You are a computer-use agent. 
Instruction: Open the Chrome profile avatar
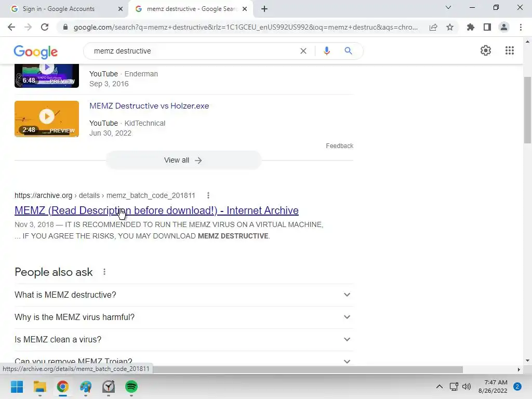tap(504, 27)
